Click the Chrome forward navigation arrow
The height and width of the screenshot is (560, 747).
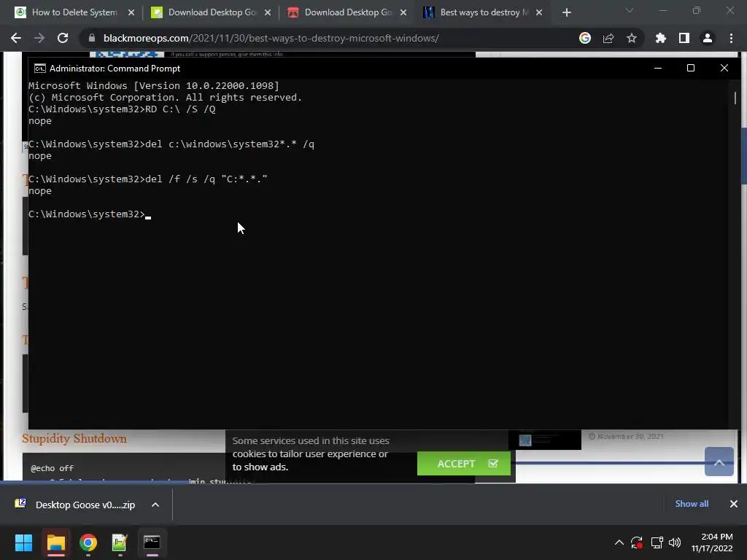tap(39, 38)
